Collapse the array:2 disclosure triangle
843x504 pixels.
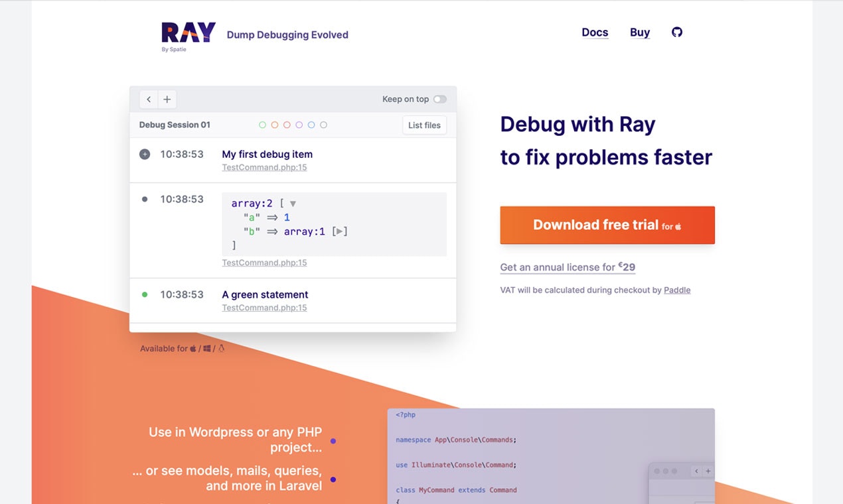click(x=292, y=203)
